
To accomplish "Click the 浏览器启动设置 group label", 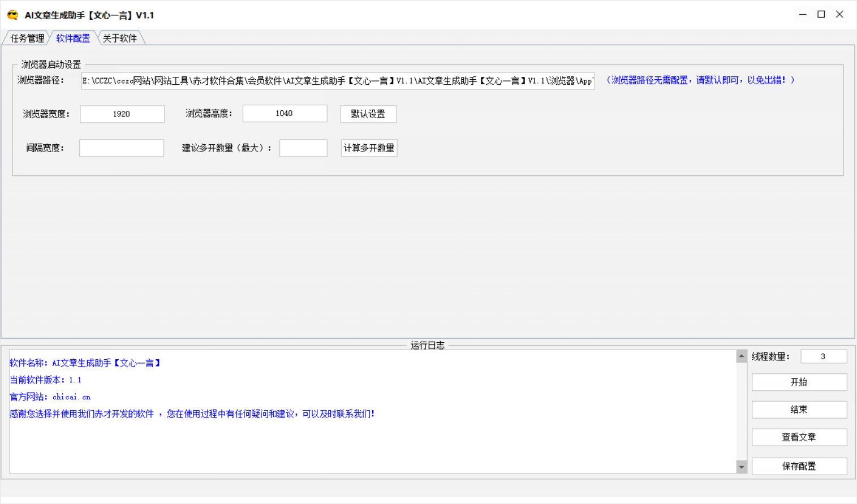I will [x=51, y=64].
